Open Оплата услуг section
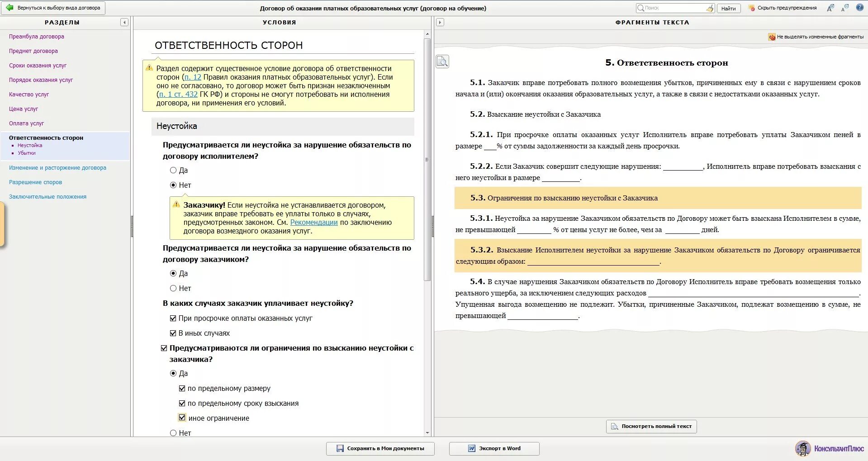The height and width of the screenshot is (461, 868). [26, 124]
